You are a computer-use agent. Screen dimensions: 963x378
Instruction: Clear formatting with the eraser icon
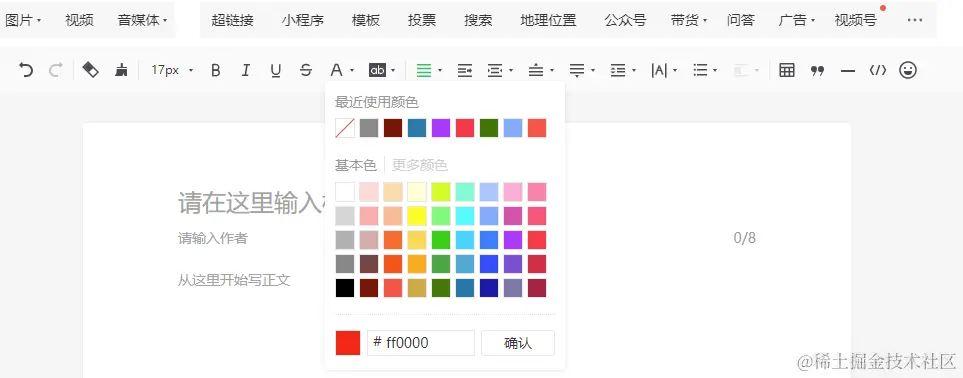(90, 70)
